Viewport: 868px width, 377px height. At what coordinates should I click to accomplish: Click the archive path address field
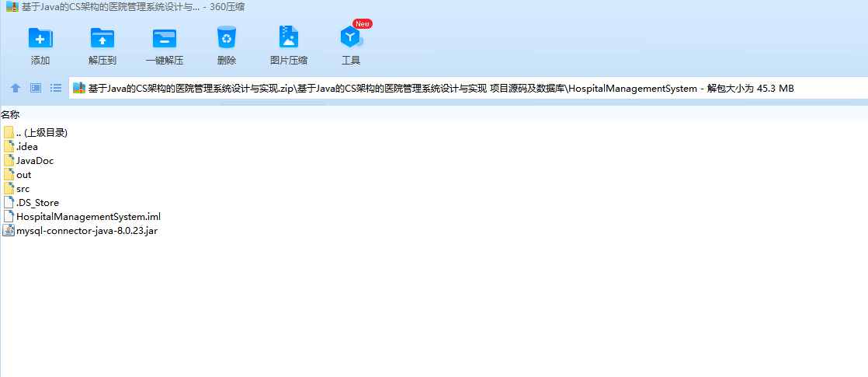click(x=467, y=88)
